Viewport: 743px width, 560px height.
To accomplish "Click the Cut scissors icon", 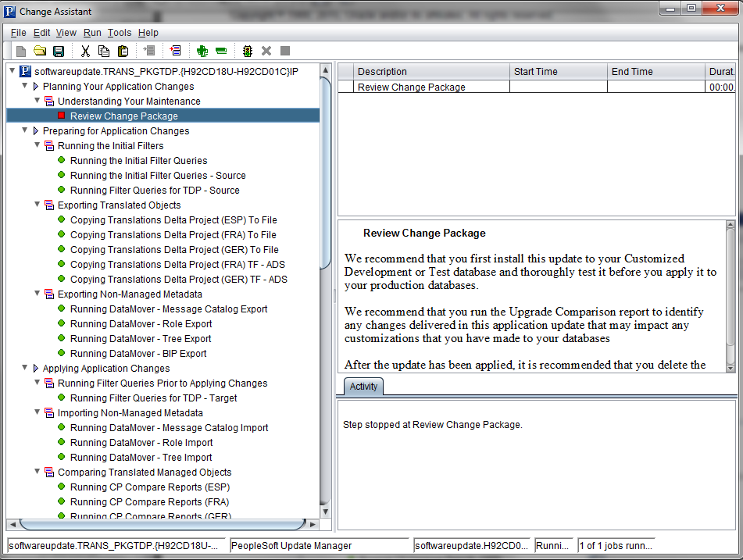I will 85,52.
